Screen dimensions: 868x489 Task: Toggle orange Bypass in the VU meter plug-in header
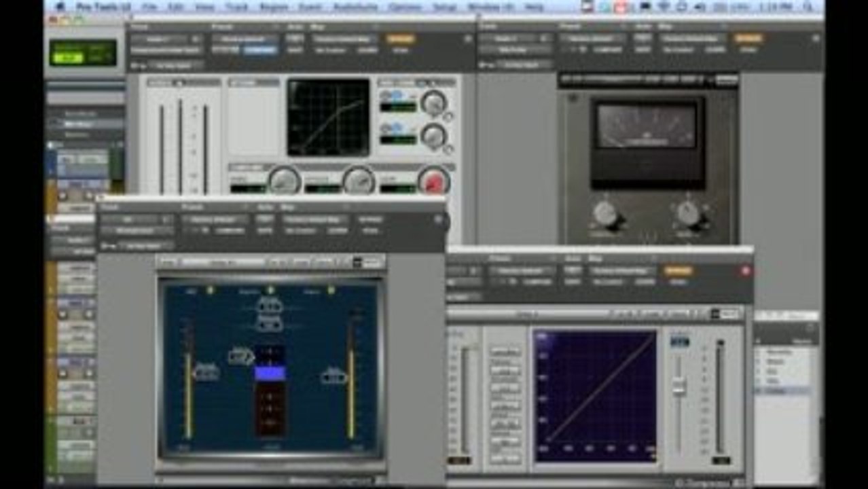748,39
